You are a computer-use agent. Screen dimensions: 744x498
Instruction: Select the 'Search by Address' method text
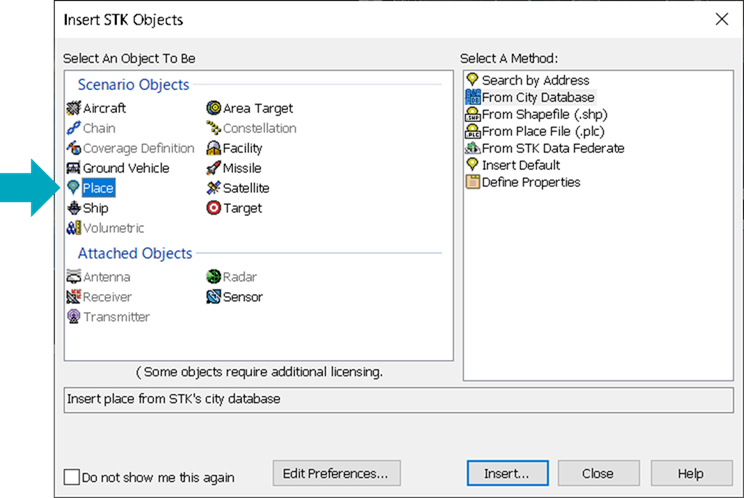click(x=536, y=80)
